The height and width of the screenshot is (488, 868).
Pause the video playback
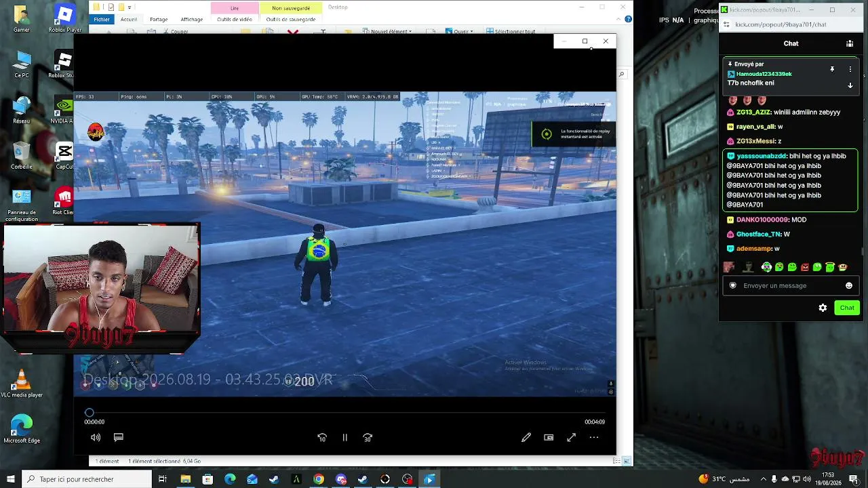[x=344, y=438]
